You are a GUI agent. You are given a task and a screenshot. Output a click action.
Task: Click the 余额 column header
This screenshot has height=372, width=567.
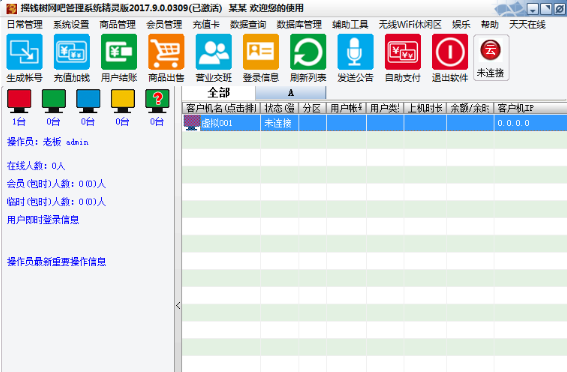470,108
